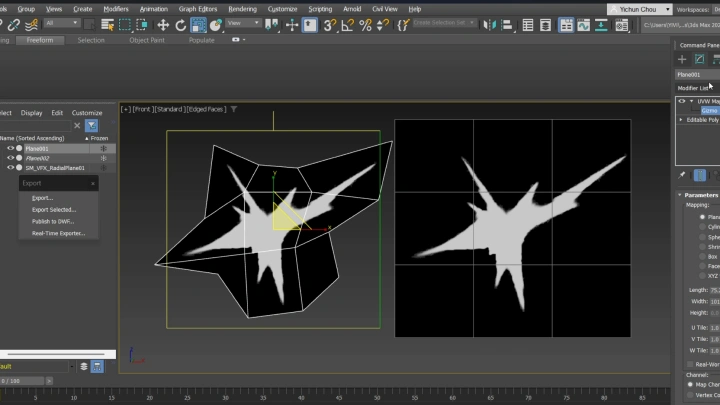Toggle the Angle Snap icon

348,25
